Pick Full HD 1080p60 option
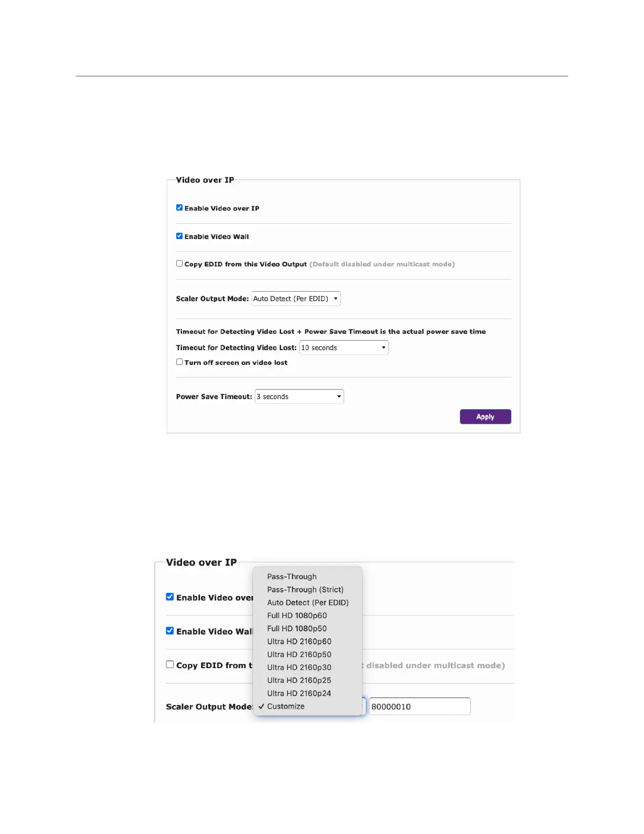 (297, 615)
